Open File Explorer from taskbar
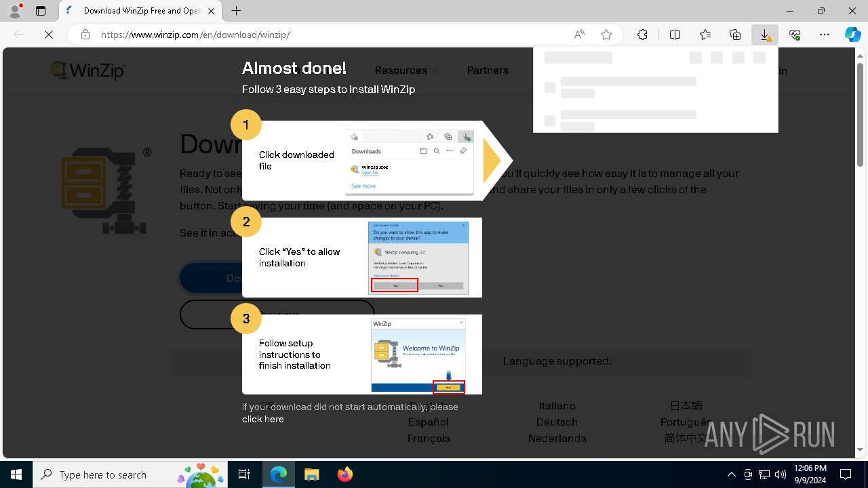The height and width of the screenshot is (488, 868). (311, 474)
